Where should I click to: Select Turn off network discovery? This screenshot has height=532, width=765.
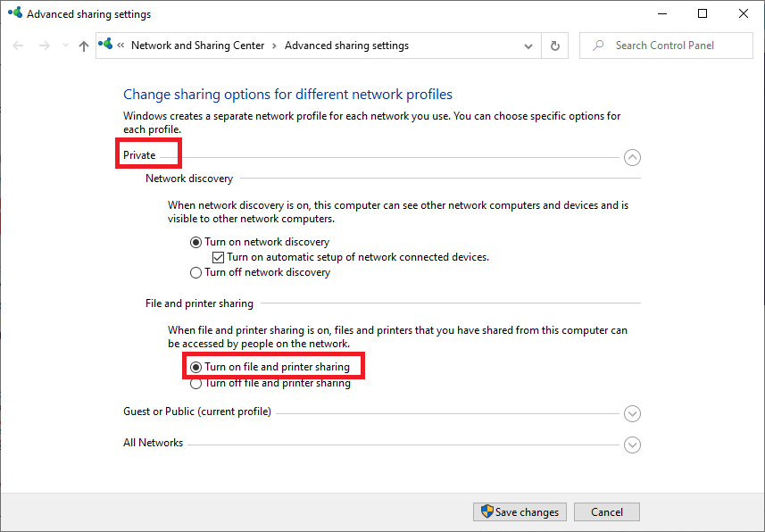260,272
